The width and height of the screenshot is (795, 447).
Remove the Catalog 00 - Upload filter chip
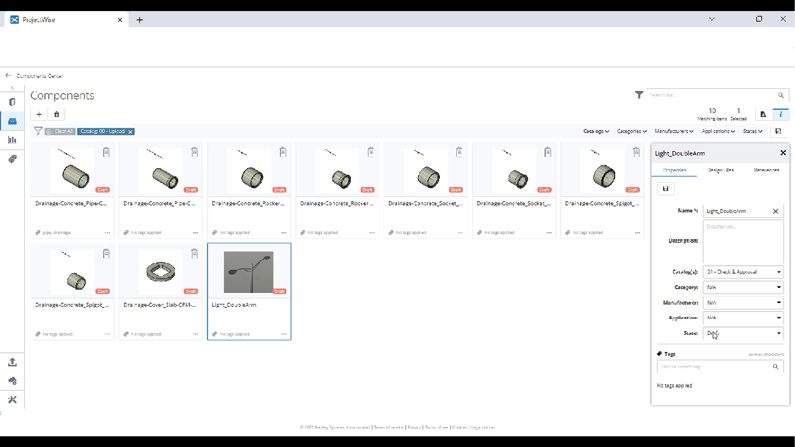pos(130,131)
